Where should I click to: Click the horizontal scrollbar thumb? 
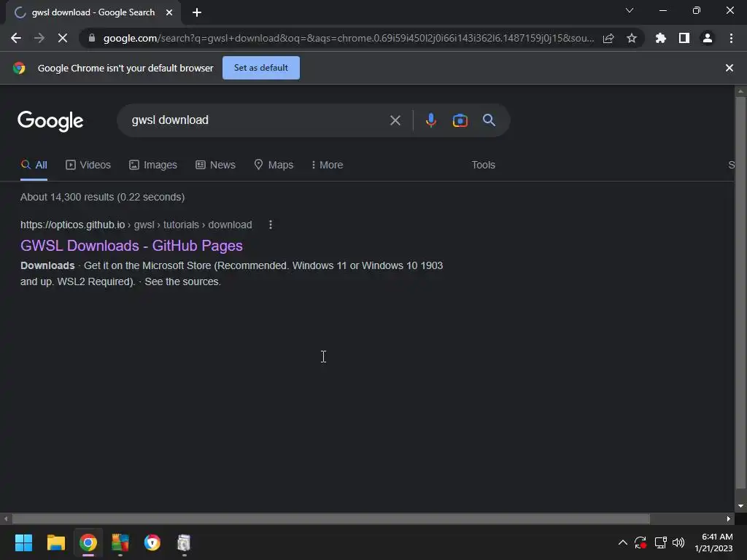pyautogui.click(x=331, y=518)
